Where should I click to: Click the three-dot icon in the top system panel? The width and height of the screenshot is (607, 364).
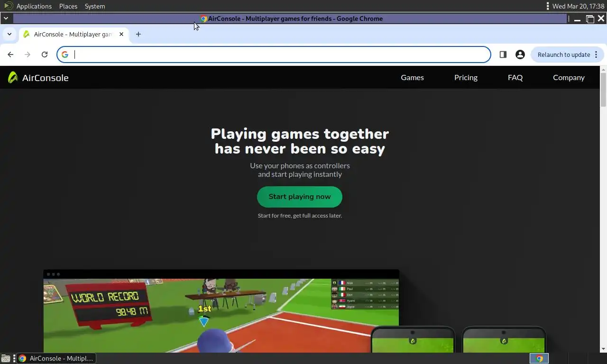tap(548, 6)
